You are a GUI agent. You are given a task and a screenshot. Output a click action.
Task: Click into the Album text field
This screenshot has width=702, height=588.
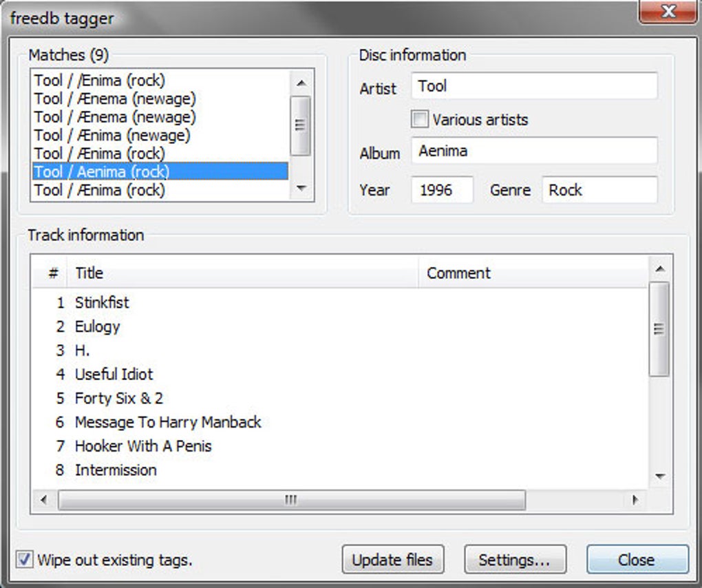534,151
